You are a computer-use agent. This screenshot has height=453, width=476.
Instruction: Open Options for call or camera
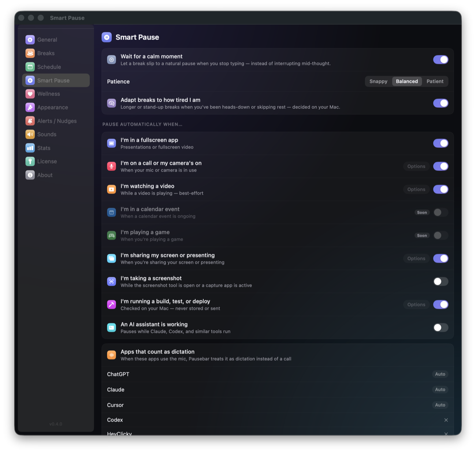[x=416, y=166]
